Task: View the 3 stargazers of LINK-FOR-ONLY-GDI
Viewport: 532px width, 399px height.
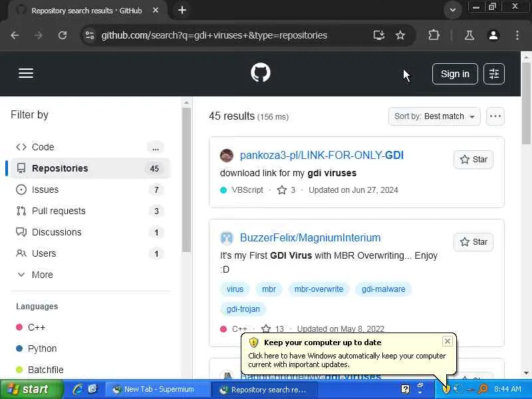Action: point(286,190)
